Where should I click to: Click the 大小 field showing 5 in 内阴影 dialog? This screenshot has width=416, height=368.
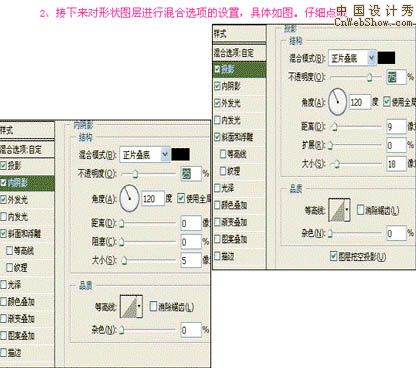click(x=190, y=260)
